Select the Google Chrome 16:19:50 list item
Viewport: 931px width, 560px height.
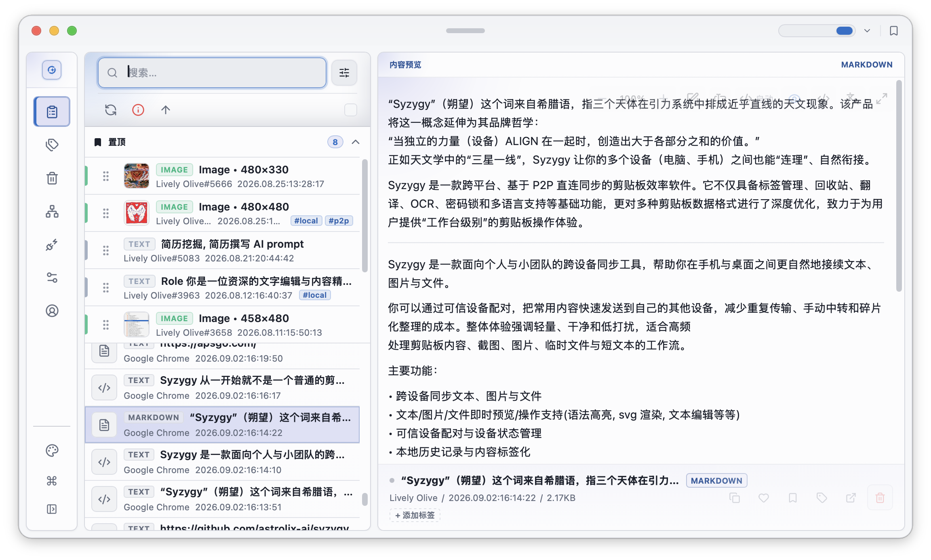point(222,356)
